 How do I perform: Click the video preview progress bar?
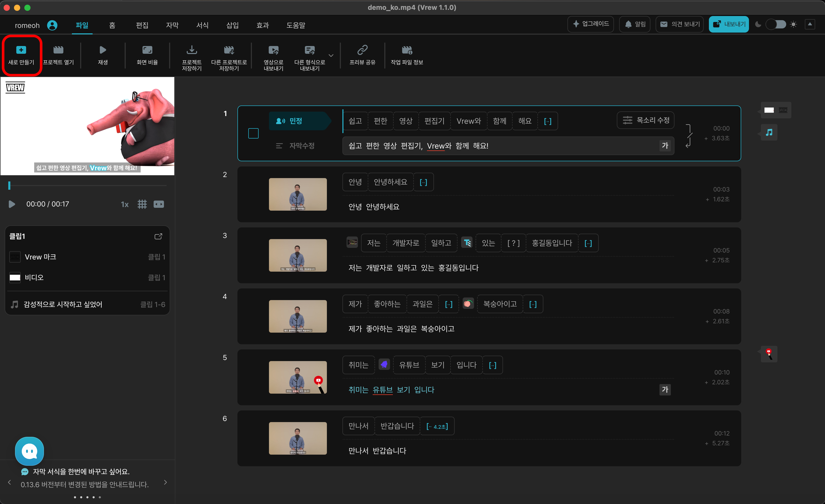coord(88,185)
